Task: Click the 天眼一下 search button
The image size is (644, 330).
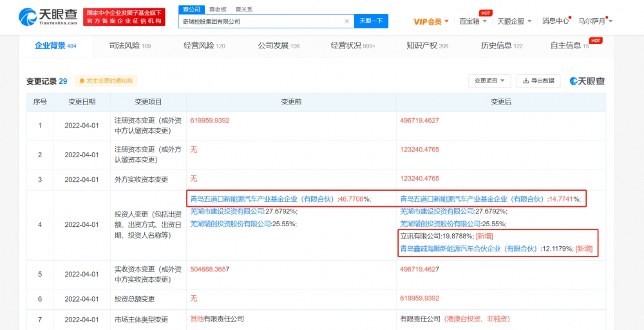Action: point(371,21)
